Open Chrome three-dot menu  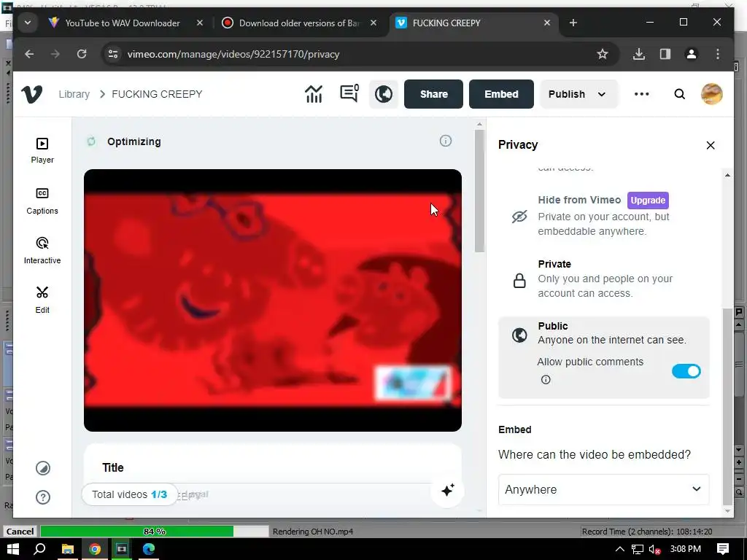pyautogui.click(x=718, y=54)
